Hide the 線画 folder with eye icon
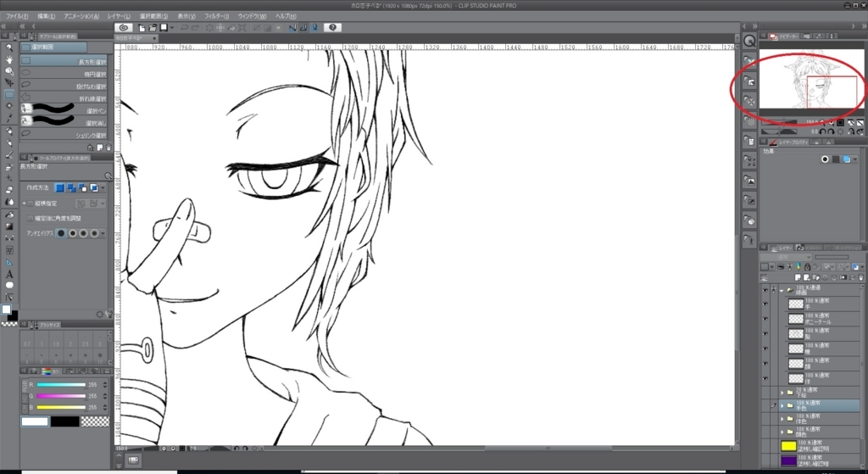The width and height of the screenshot is (868, 474). [765, 290]
